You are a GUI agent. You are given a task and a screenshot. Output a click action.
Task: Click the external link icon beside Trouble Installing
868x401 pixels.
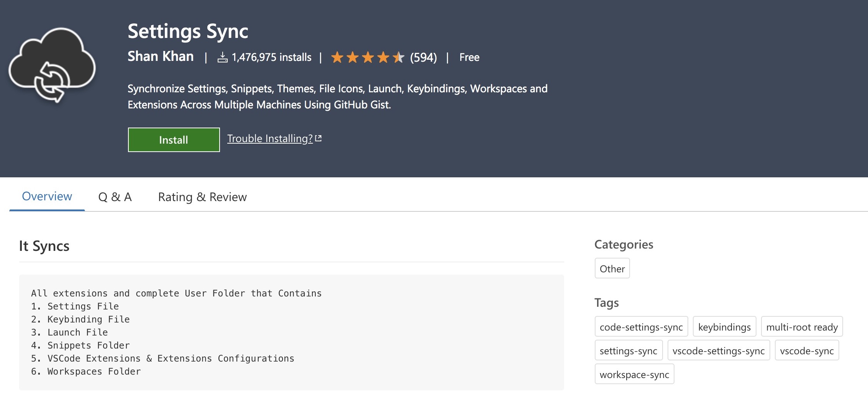[318, 138]
